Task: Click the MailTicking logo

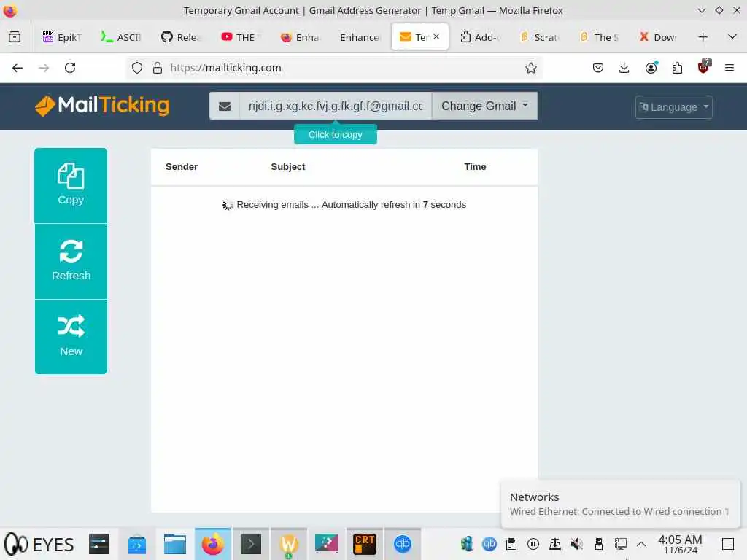Action: [102, 105]
